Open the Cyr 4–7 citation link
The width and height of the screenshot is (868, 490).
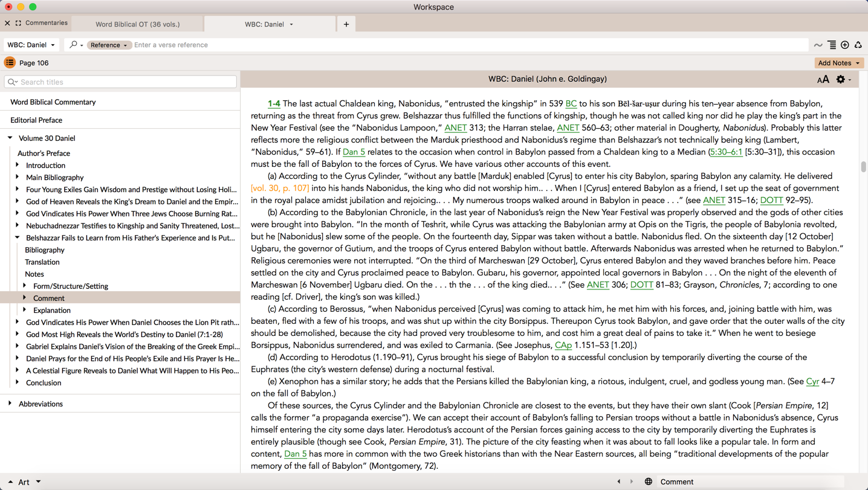click(812, 381)
